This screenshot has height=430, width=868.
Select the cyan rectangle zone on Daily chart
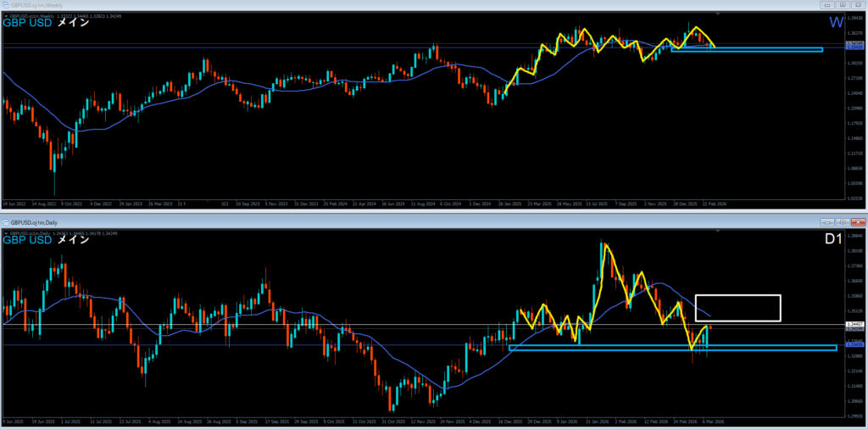coord(672,348)
